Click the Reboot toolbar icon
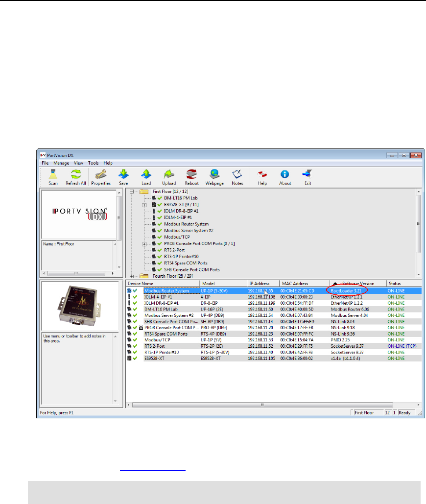This screenshot has height=504, width=426. (192, 177)
